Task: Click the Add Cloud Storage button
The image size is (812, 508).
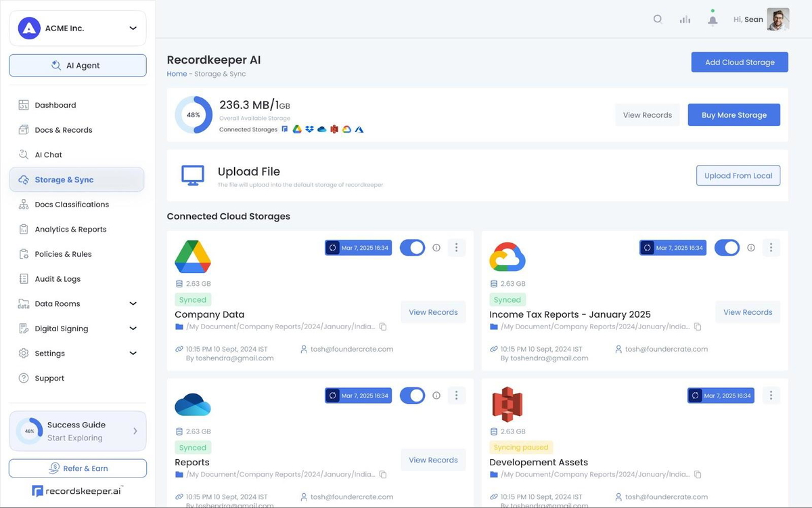Action: click(x=739, y=62)
